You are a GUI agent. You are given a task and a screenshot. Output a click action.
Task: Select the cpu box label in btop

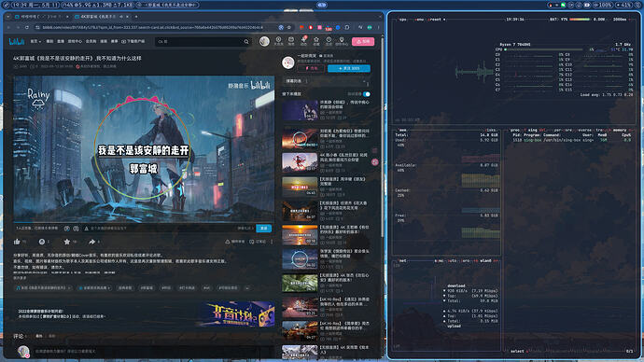coord(403,20)
